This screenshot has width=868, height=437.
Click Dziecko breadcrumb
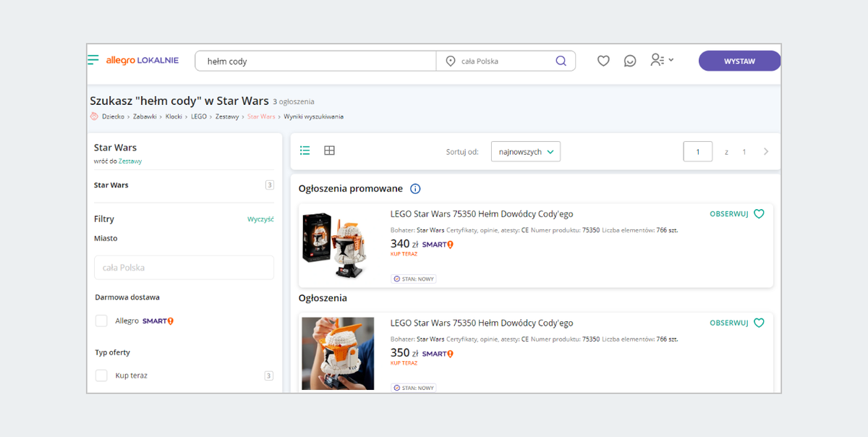tap(114, 116)
